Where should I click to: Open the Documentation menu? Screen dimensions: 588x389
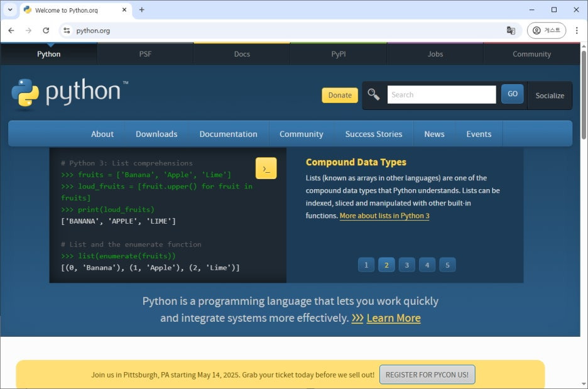(229, 134)
